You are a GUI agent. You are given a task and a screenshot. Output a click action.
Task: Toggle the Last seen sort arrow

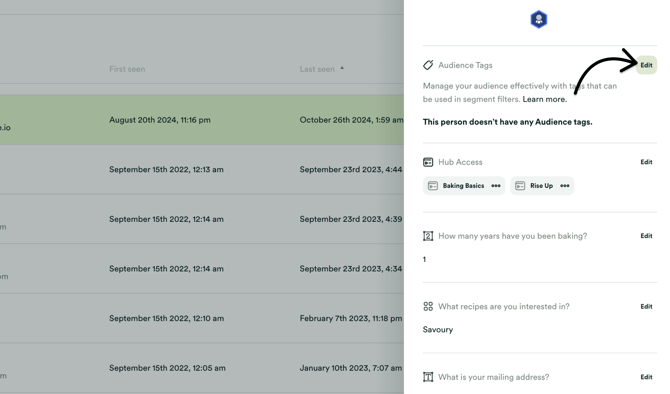pyautogui.click(x=342, y=68)
